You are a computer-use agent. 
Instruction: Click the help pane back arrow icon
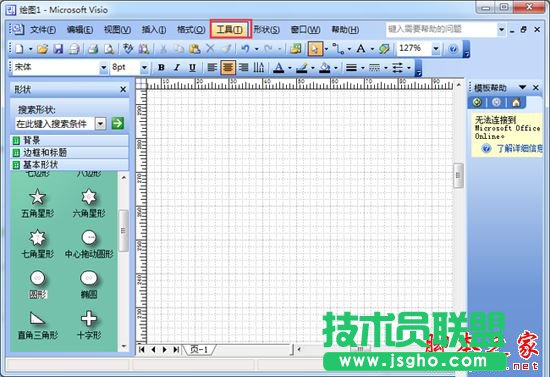pos(477,102)
